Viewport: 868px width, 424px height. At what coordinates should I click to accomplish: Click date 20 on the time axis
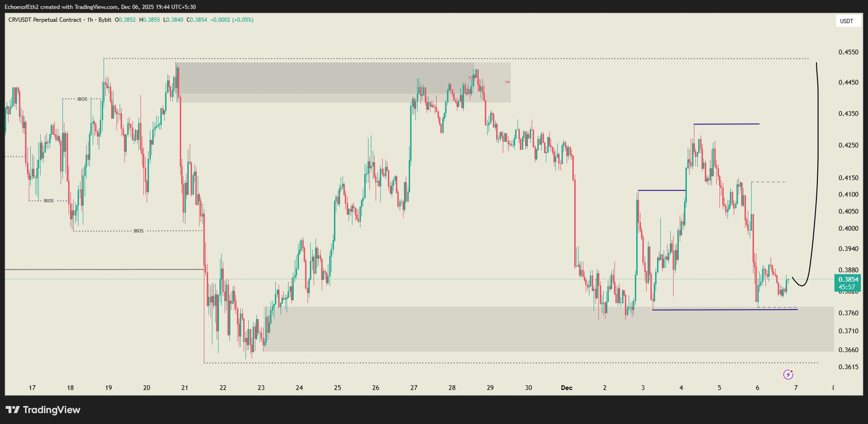[x=147, y=388]
